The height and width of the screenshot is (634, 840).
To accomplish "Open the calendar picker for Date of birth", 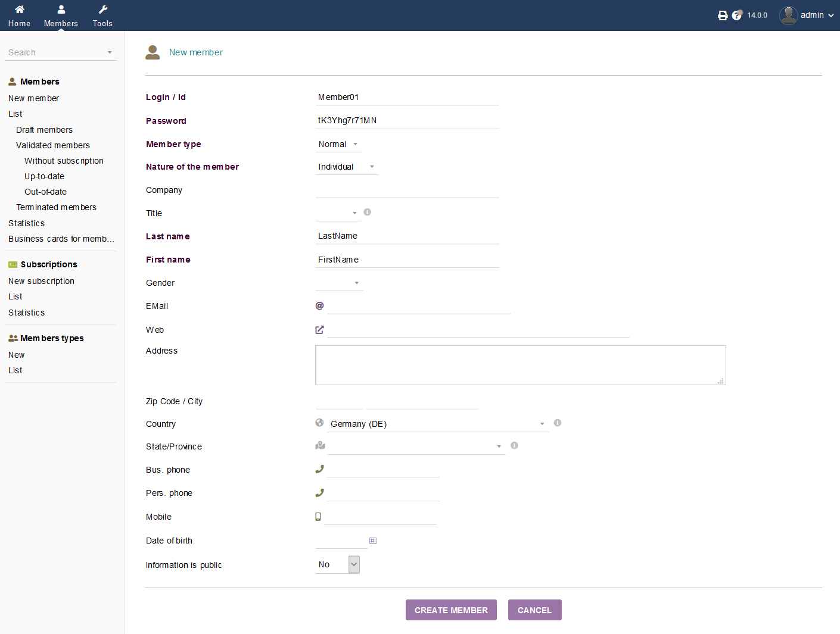I will (373, 541).
